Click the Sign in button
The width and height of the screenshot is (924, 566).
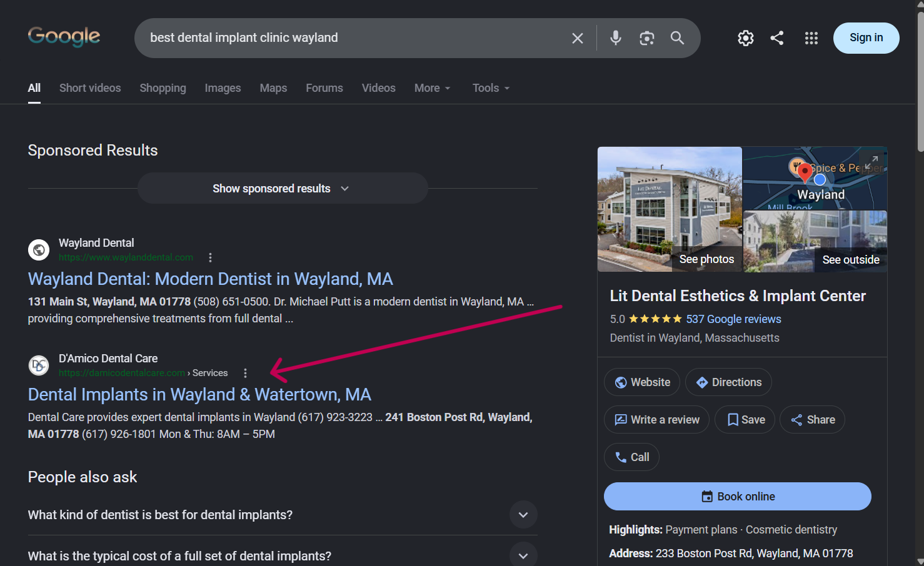[866, 38]
